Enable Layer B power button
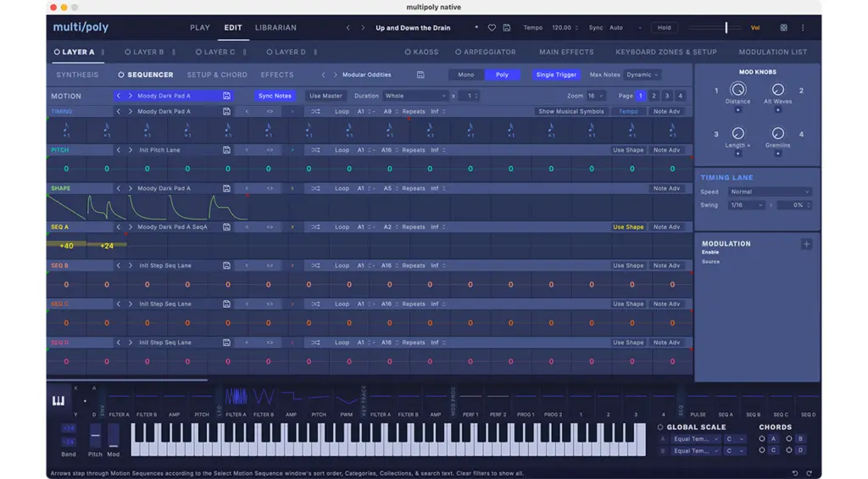Screen dimensions: 868x479 coord(127,52)
